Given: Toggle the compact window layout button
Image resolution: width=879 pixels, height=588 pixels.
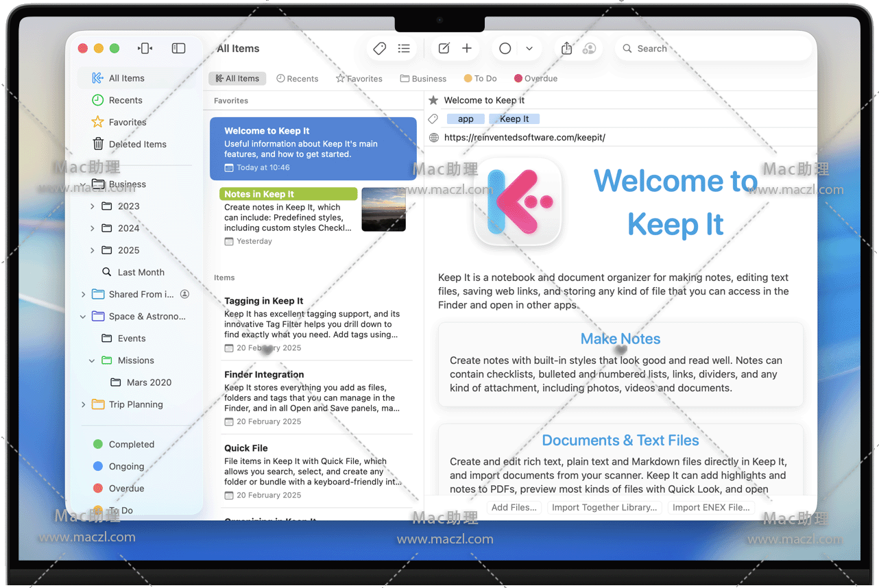Looking at the screenshot, I should (145, 49).
